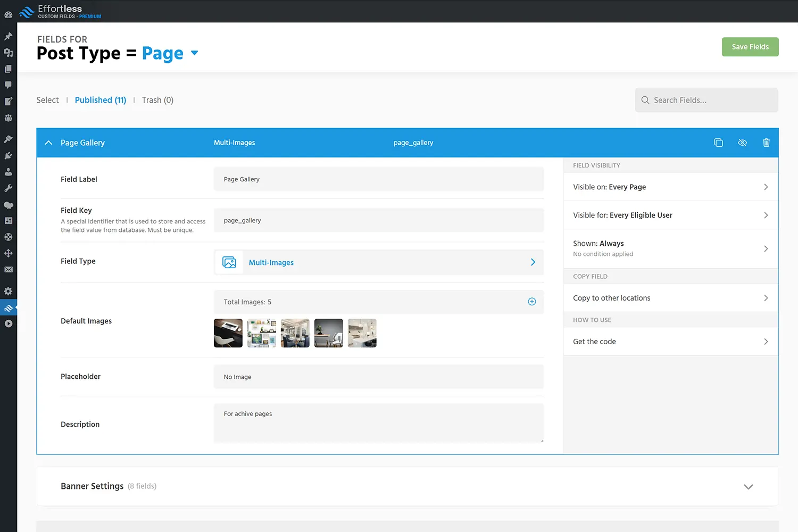Expand the Banner Settings group
Viewport: 798px width, 532px height.
[748, 487]
